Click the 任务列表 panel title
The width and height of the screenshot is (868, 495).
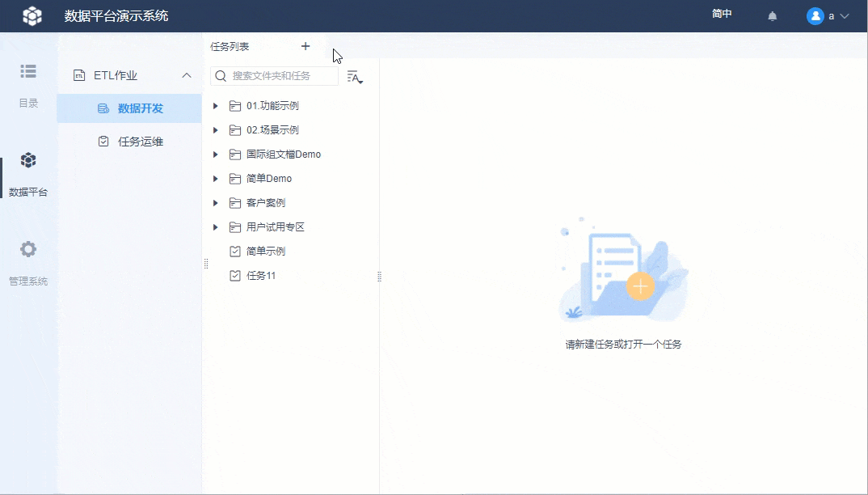tap(230, 47)
